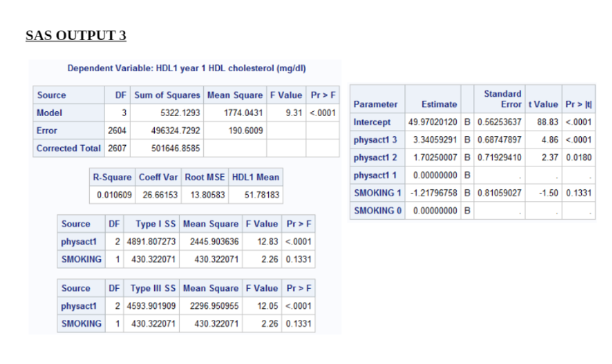Image resolution: width=612 pixels, height=364 pixels.
Task: Click the Error DF value 2604
Action: [117, 131]
